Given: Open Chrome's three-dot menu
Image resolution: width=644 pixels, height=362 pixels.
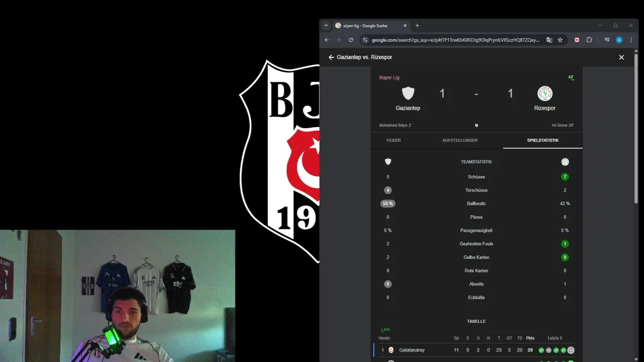Looking at the screenshot, I should [631, 40].
